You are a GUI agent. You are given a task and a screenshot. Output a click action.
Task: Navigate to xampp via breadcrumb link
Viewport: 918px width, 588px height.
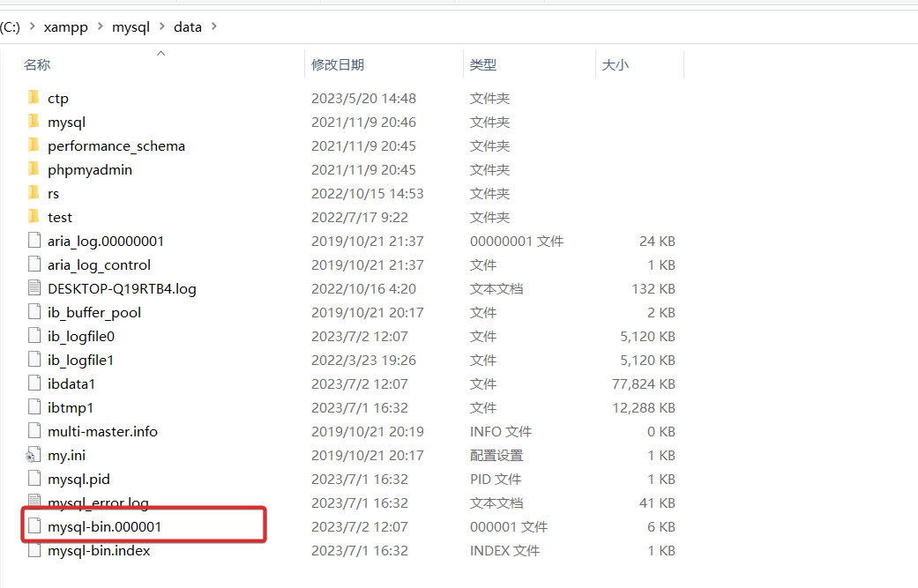click(66, 26)
